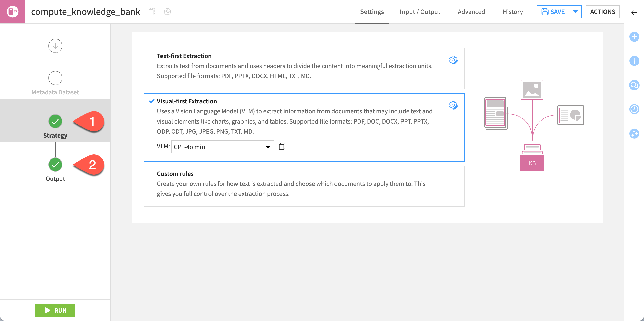644x321 pixels.
Task: Open the SAVE dropdown arrow
Action: coord(576,11)
